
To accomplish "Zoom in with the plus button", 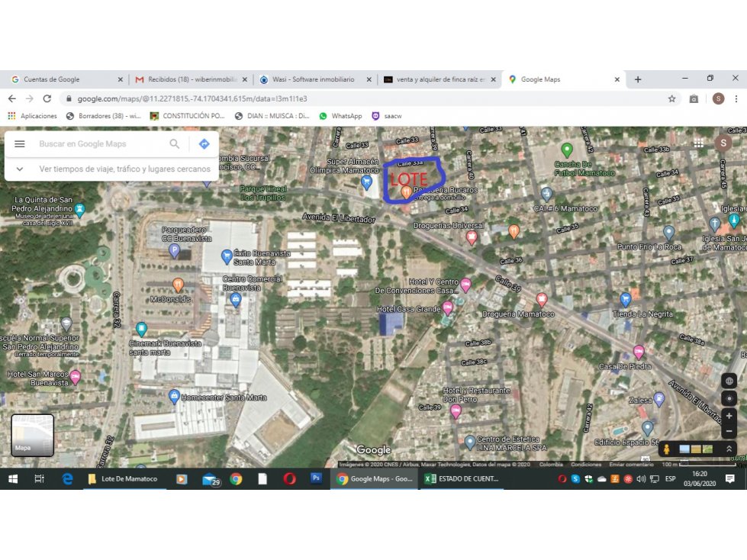I will [729, 416].
